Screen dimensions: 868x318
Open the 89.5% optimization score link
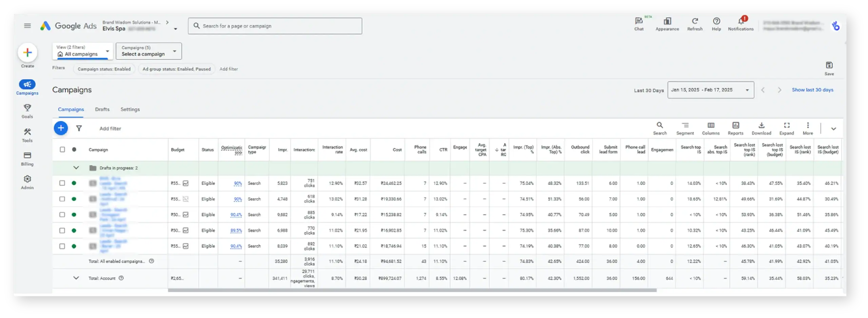click(236, 231)
